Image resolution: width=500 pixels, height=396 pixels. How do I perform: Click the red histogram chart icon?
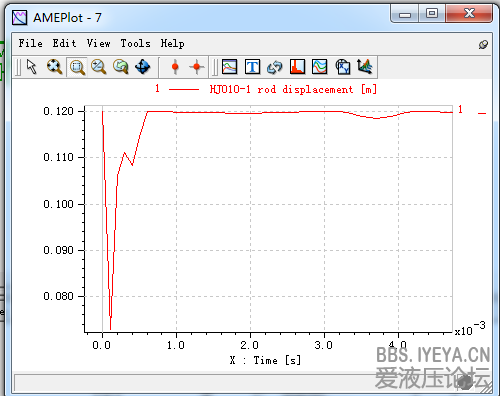point(297,67)
